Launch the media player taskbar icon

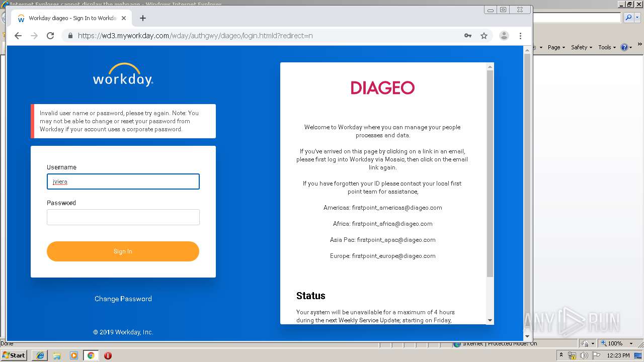point(73,355)
